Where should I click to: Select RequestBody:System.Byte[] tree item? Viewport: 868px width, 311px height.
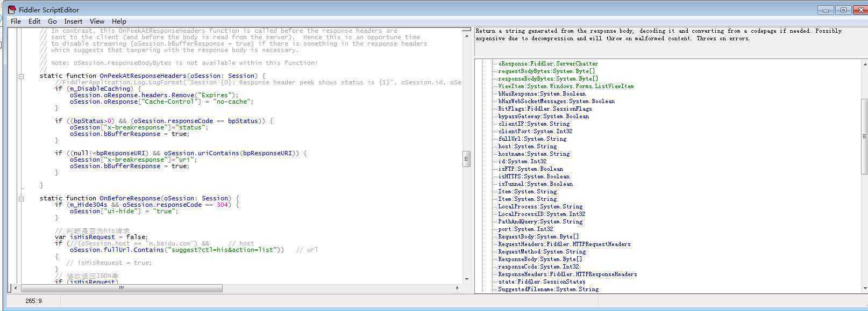[x=538, y=237]
